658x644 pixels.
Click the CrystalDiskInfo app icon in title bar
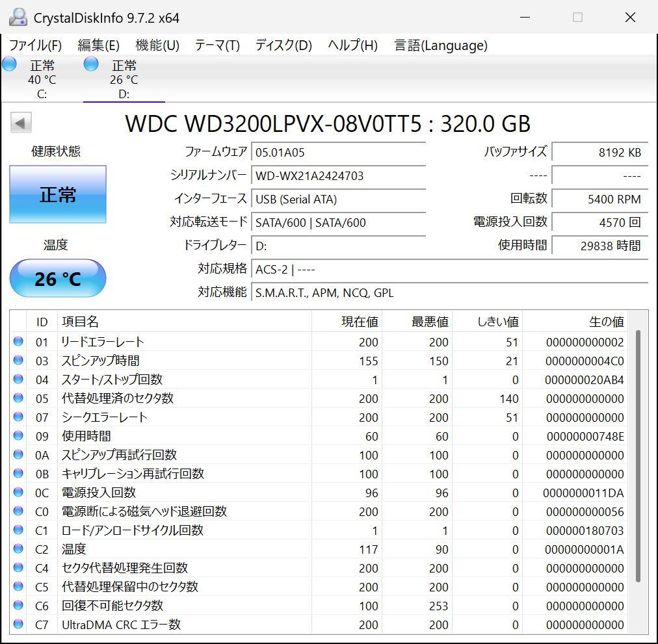coord(18,18)
